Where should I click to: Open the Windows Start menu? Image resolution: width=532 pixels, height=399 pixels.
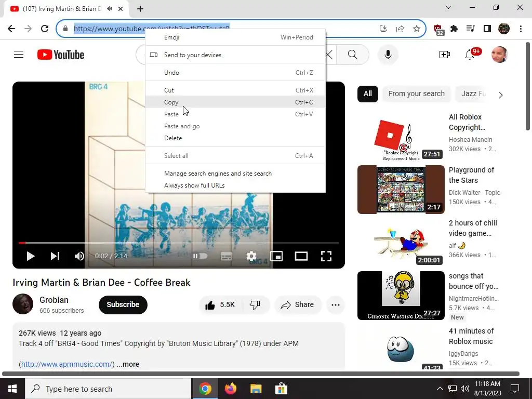12,389
